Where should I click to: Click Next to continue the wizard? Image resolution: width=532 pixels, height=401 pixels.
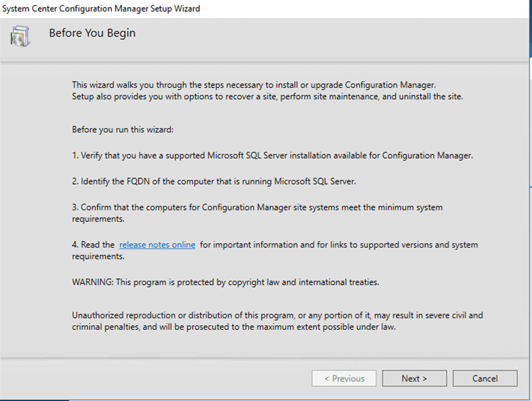[414, 379]
